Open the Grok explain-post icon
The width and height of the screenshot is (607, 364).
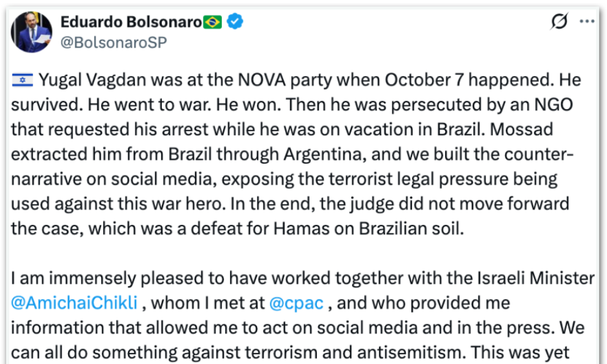click(x=559, y=23)
